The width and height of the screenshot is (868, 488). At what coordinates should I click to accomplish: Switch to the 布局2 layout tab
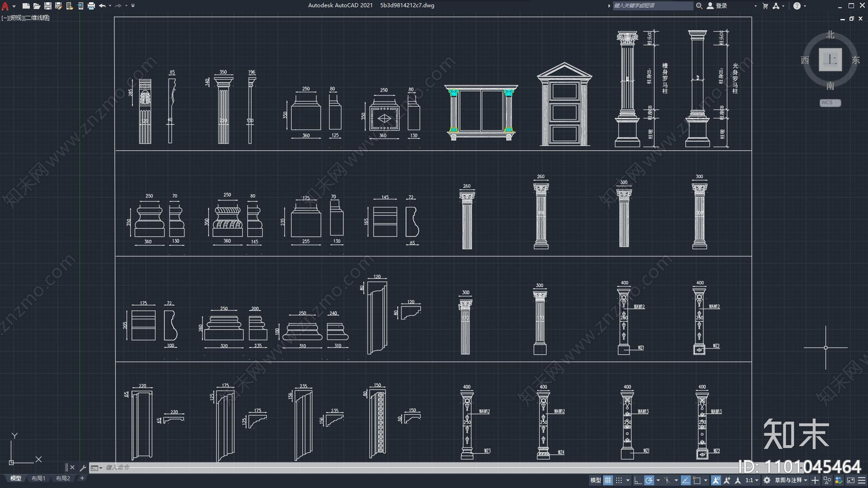(x=63, y=478)
